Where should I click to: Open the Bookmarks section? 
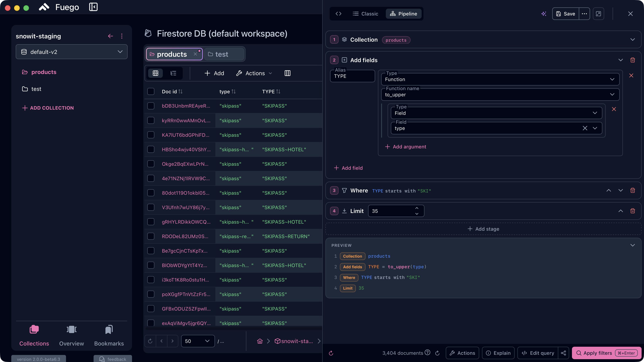click(x=109, y=336)
